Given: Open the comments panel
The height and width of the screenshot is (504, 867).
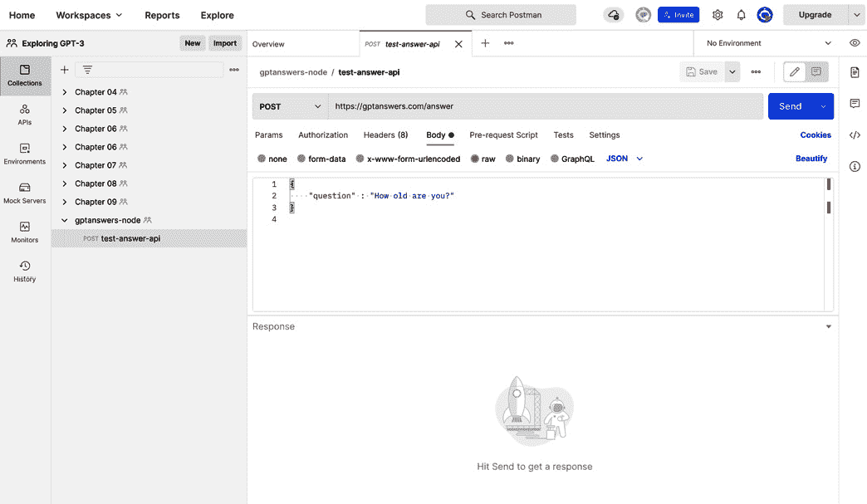Looking at the screenshot, I should coord(855,103).
